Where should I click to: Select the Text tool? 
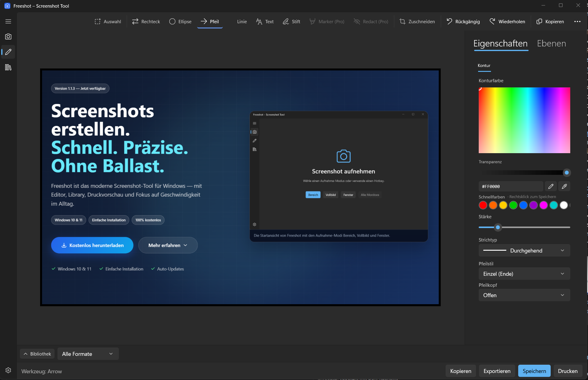coord(265,21)
